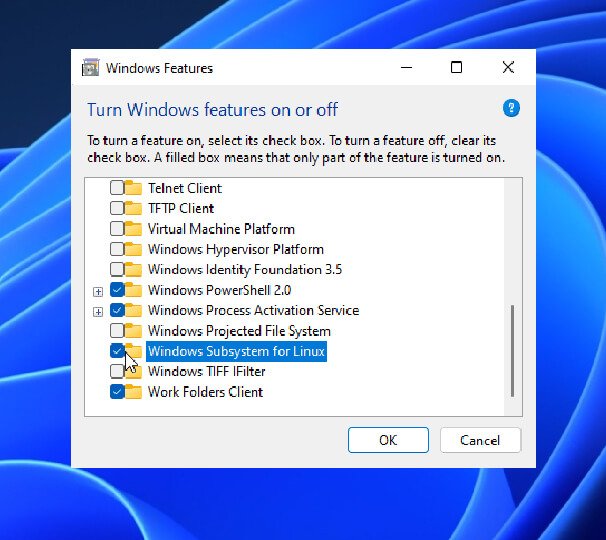
Task: Click the Windows Hypervisor Platform folder icon
Action: pyautogui.click(x=134, y=249)
